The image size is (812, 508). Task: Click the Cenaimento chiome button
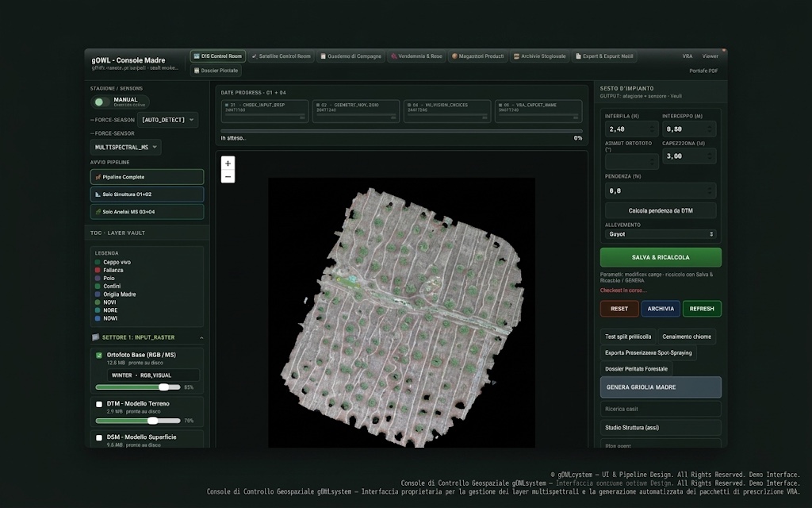(687, 337)
